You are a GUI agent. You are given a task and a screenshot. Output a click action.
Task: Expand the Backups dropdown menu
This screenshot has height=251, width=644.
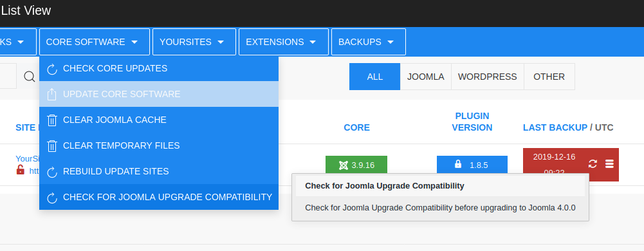(x=369, y=41)
